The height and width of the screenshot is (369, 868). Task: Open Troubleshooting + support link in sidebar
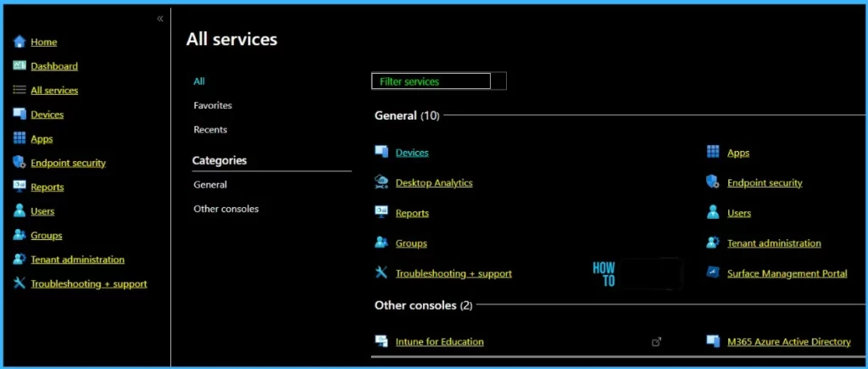point(89,283)
